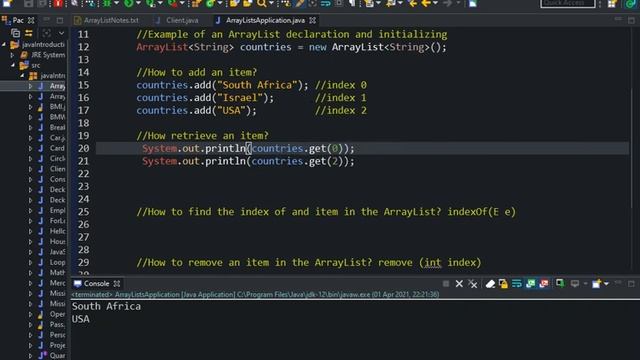Select the Loop item in Package Explorer

[57, 262]
